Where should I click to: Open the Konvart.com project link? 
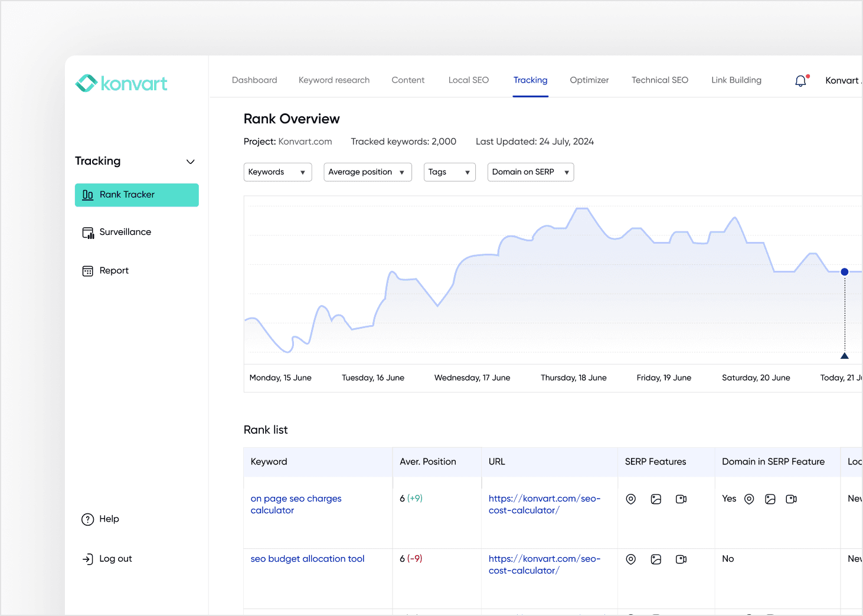coord(305,142)
